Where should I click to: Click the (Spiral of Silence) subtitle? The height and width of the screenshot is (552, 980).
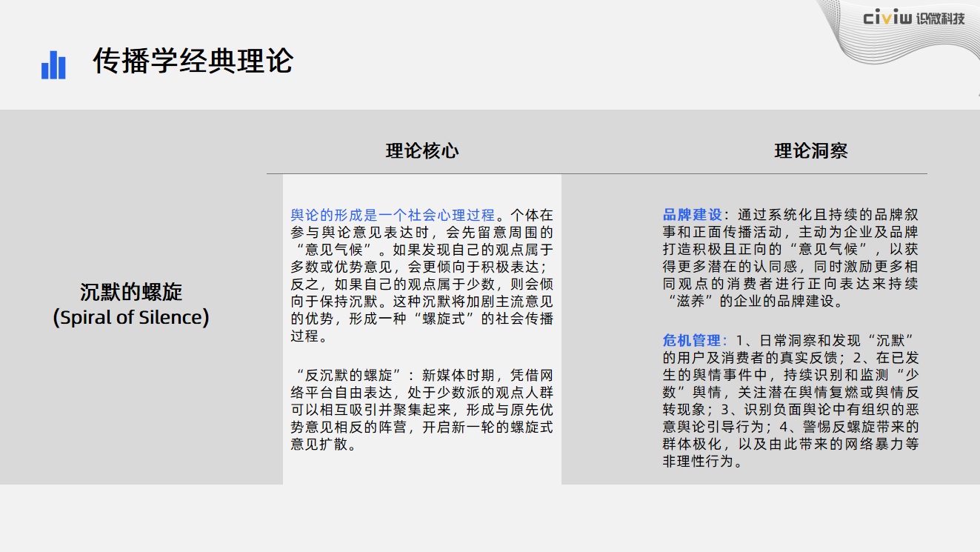click(x=131, y=318)
